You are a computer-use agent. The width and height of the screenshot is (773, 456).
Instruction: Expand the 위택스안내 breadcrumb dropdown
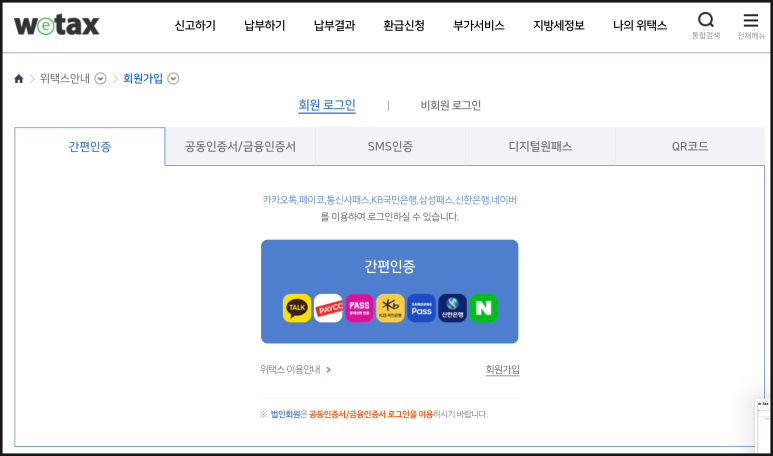click(100, 78)
